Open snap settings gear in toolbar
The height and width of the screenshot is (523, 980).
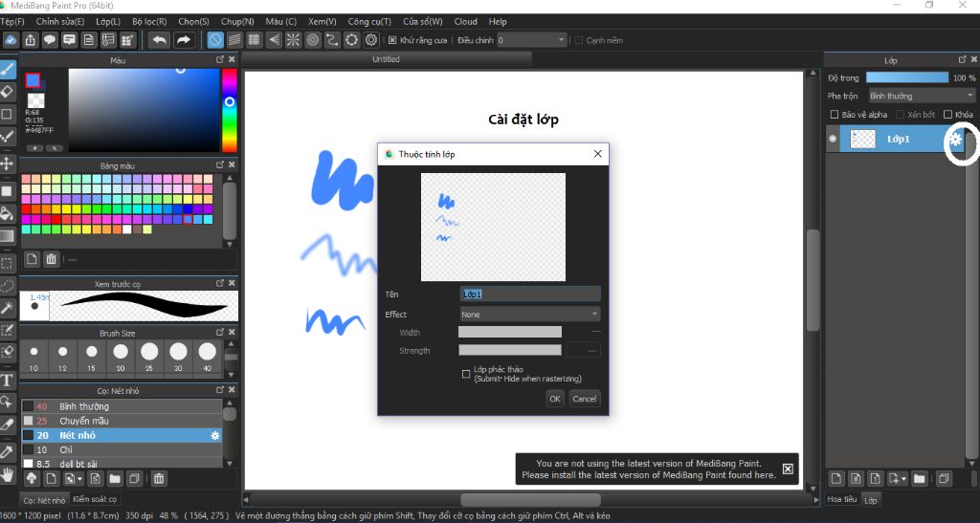tap(371, 40)
